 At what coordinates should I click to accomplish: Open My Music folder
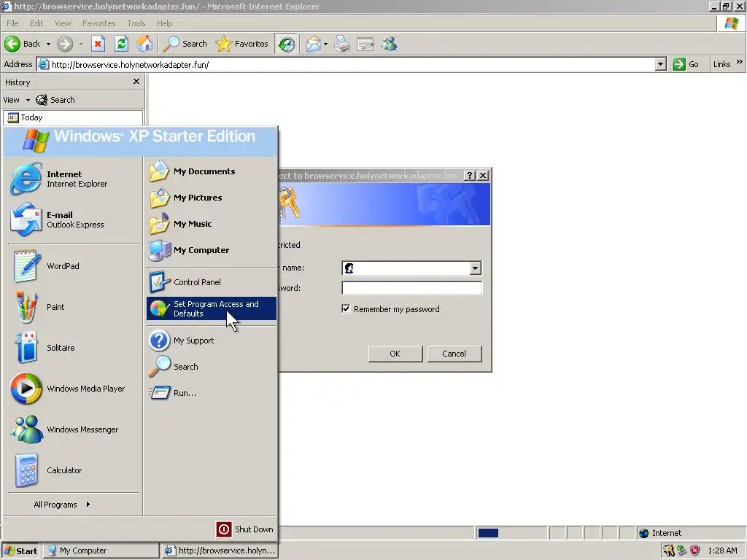point(211,224)
